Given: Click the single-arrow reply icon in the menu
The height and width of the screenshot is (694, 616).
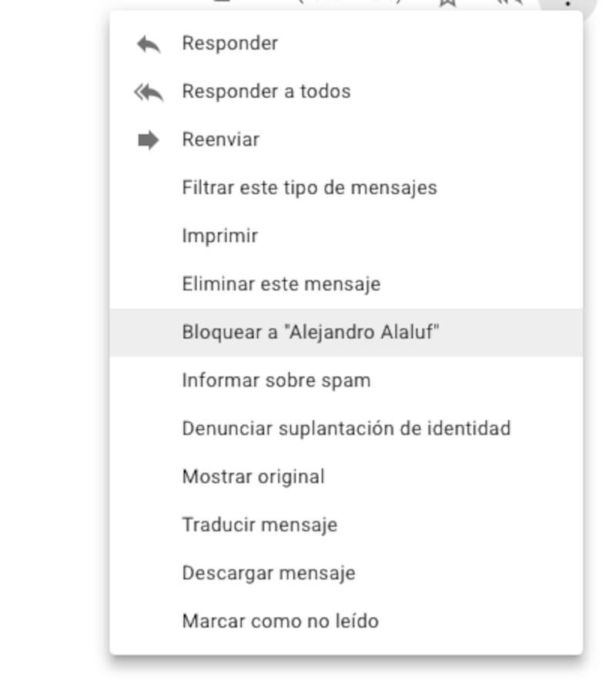Looking at the screenshot, I should [x=149, y=44].
